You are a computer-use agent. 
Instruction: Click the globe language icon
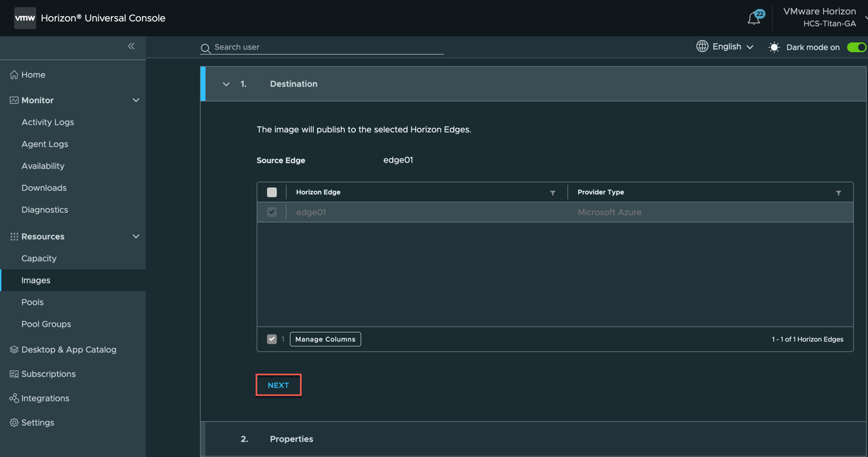click(x=702, y=46)
